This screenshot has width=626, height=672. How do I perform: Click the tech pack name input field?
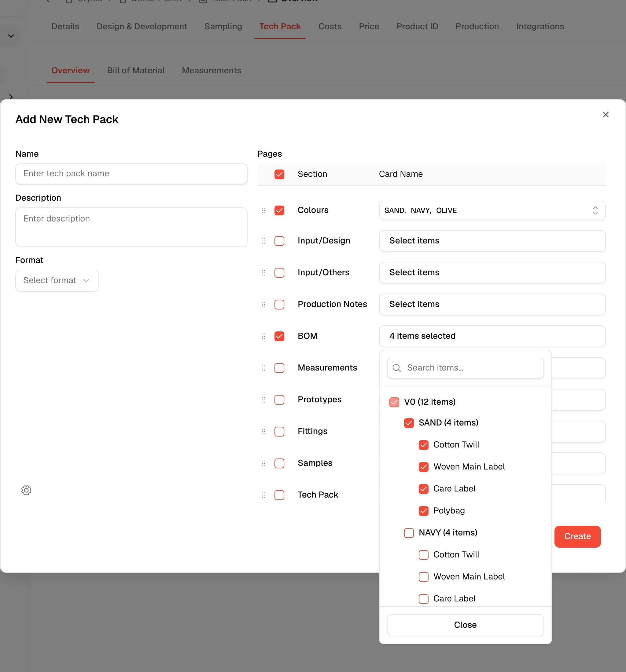[131, 174]
